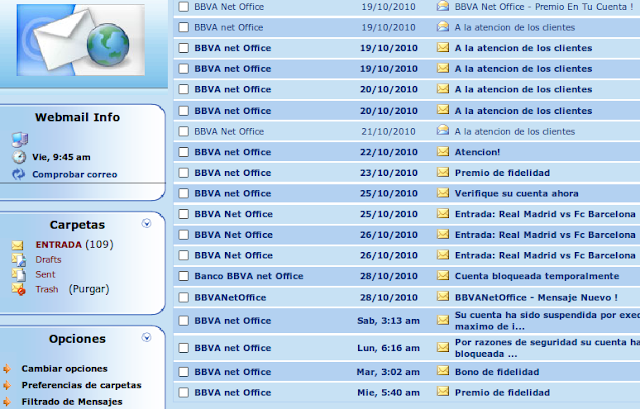Image resolution: width=640 pixels, height=409 pixels.
Task: Open BBVANetOffice - Mensaje Nuevo ! message
Action: click(536, 298)
